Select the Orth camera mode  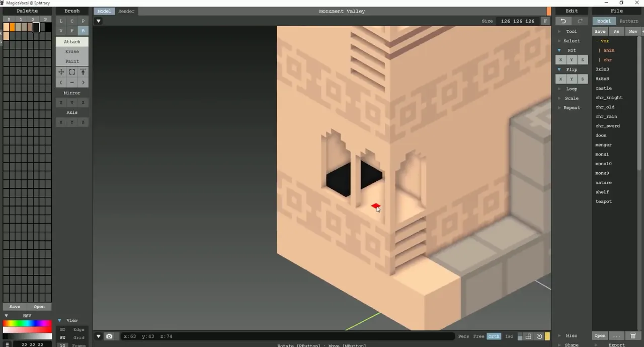click(494, 336)
